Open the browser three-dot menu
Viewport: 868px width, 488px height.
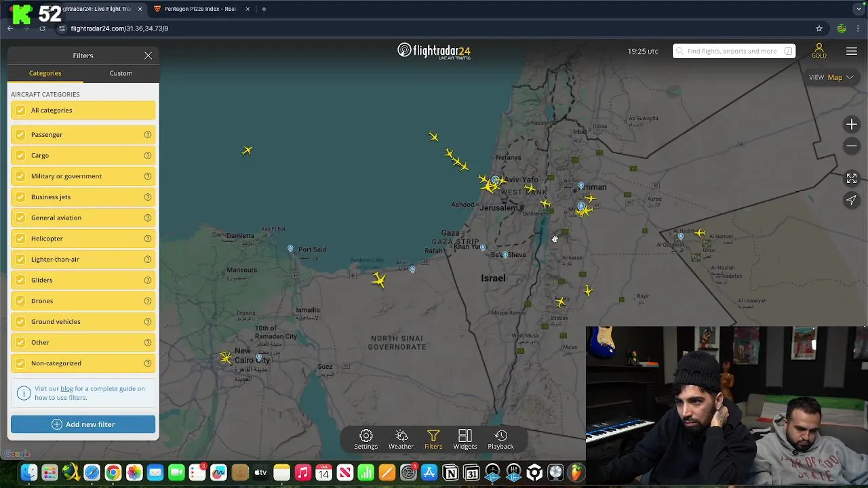tap(859, 28)
